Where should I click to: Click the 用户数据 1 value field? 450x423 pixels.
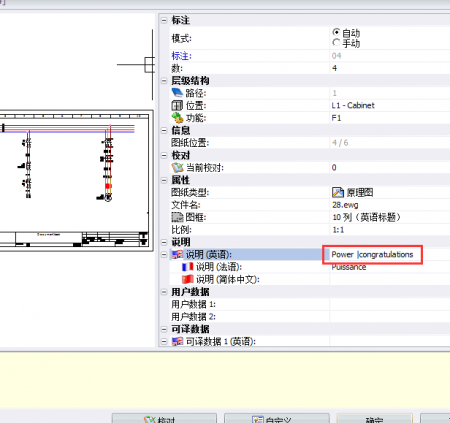(390, 304)
